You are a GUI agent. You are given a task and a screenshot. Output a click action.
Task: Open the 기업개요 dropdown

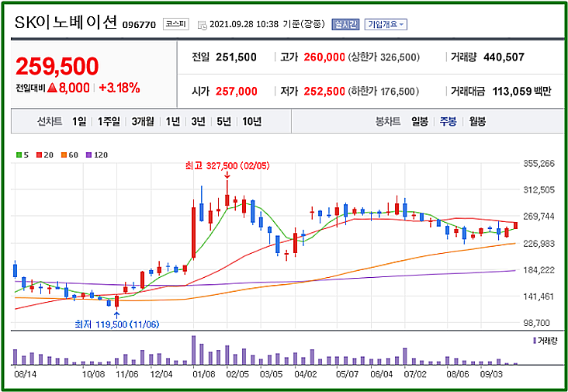pos(386,24)
